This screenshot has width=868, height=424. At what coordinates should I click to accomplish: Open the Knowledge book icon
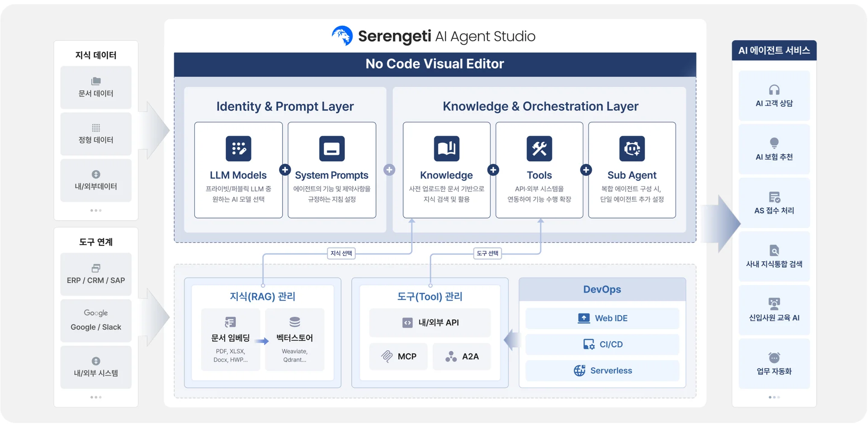coord(446,148)
